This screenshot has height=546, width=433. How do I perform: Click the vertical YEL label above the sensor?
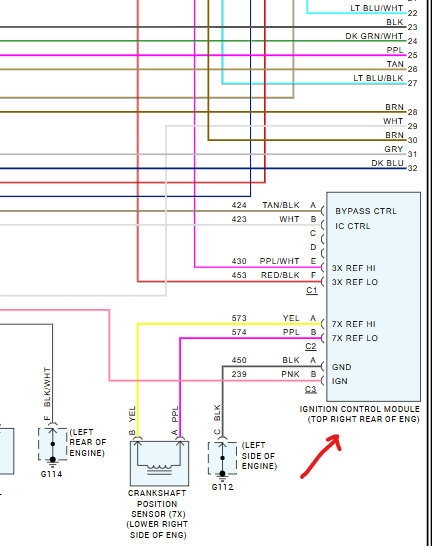click(x=132, y=414)
